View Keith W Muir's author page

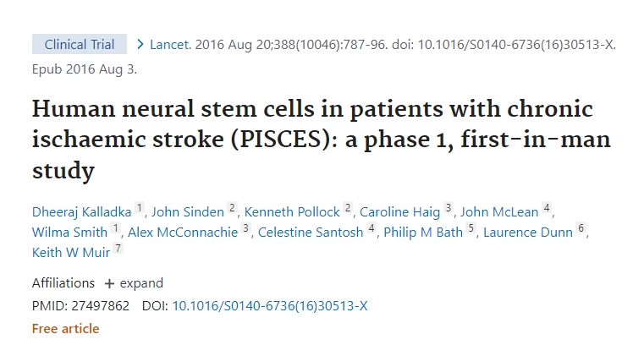point(72,252)
